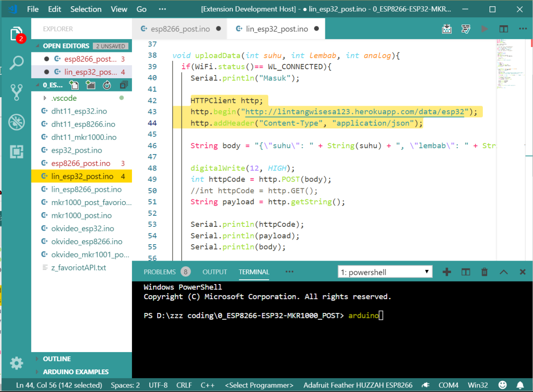The height and width of the screenshot is (392, 533).
Task: Open lin_esp8266_post.ino in explorer
Action: (x=81, y=190)
